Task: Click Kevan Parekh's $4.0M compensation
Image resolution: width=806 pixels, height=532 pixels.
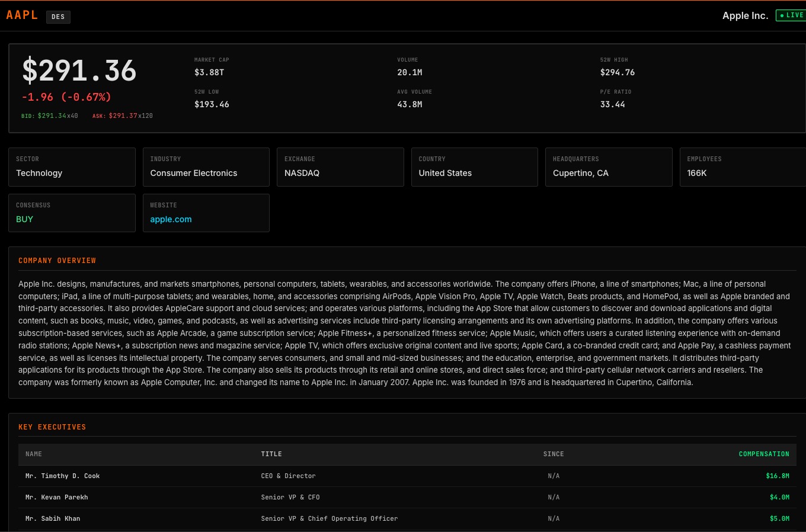Action: pos(779,498)
